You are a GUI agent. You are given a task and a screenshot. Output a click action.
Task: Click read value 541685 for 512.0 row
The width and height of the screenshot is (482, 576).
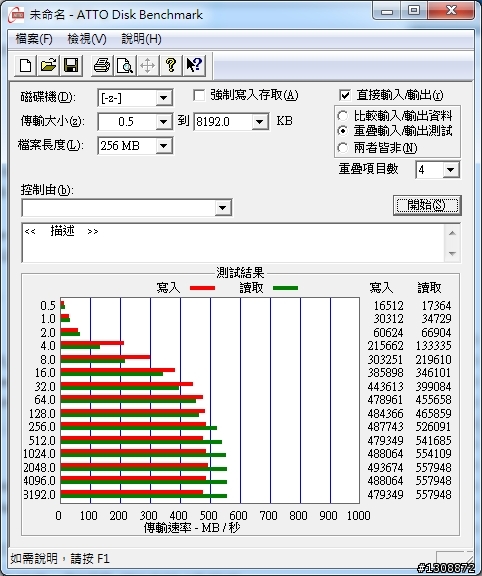pos(434,440)
